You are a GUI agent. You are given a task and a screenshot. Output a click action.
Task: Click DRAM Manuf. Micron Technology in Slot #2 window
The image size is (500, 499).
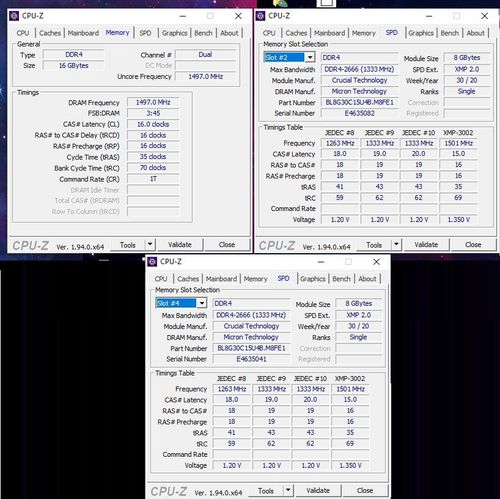point(360,91)
